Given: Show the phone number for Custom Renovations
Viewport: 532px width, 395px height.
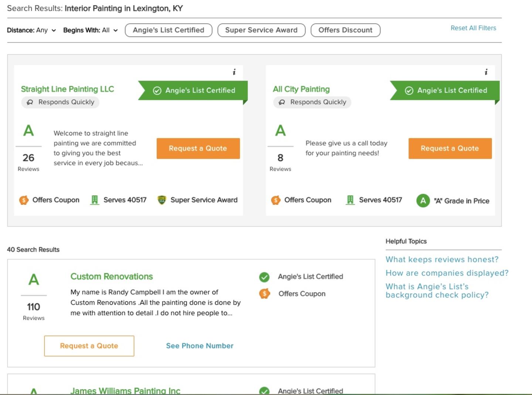Looking at the screenshot, I should click(x=199, y=346).
